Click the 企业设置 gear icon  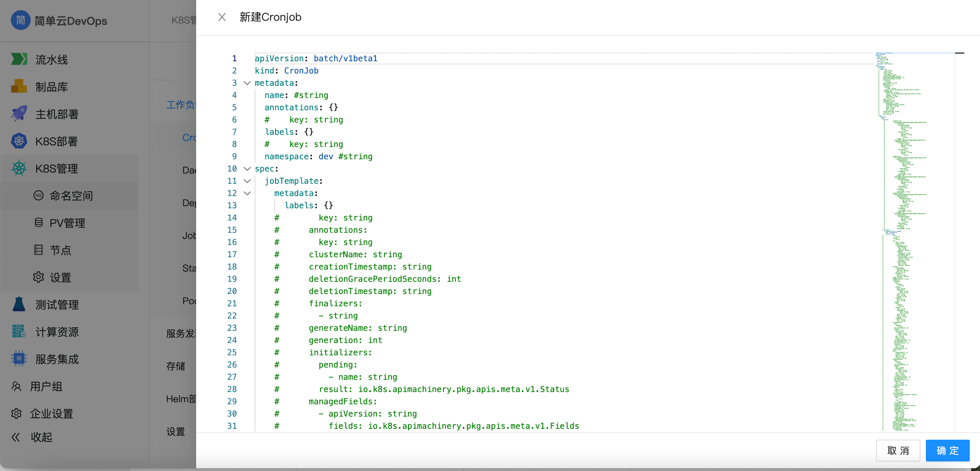coord(16,413)
